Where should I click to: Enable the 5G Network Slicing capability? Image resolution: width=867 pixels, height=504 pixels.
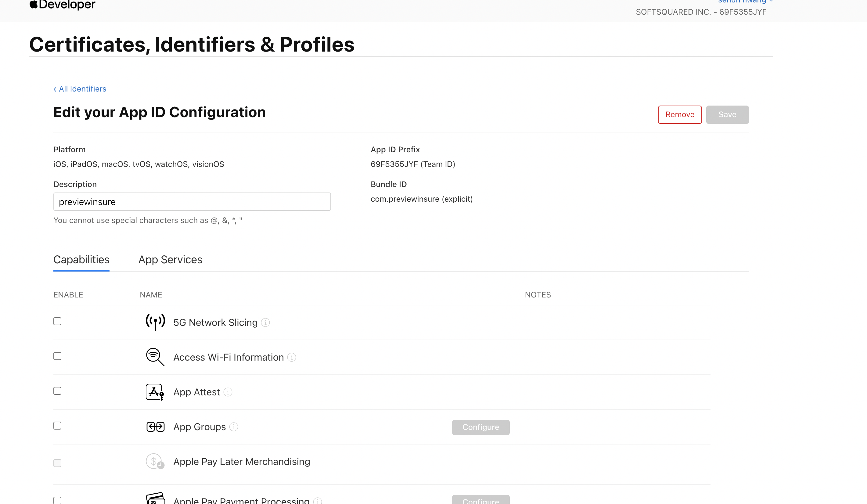point(57,321)
